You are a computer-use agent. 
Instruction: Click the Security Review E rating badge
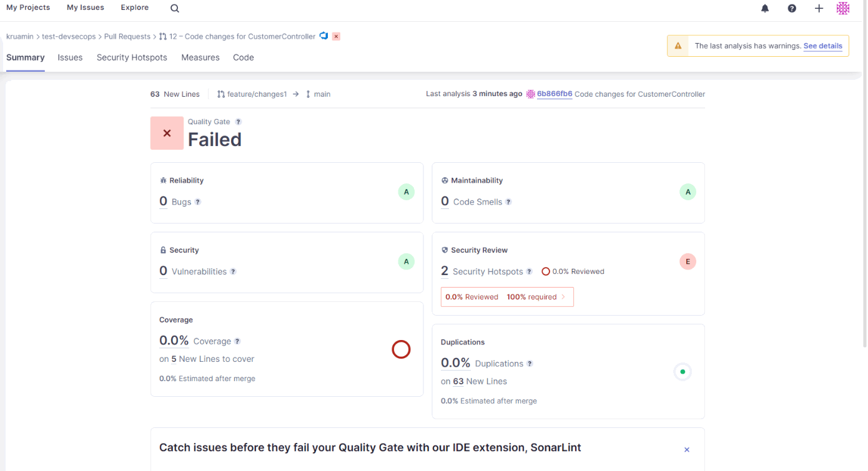point(688,262)
